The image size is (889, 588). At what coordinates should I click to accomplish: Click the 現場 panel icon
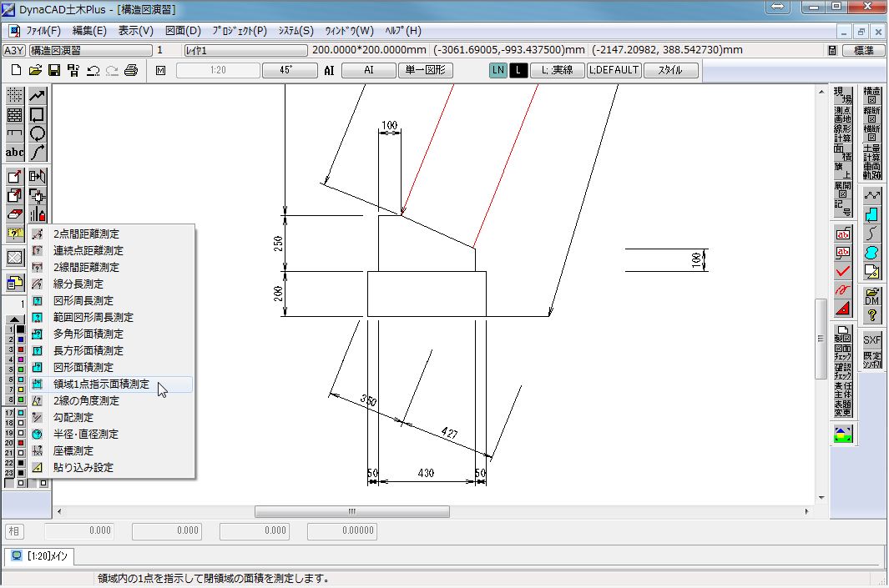coord(843,95)
